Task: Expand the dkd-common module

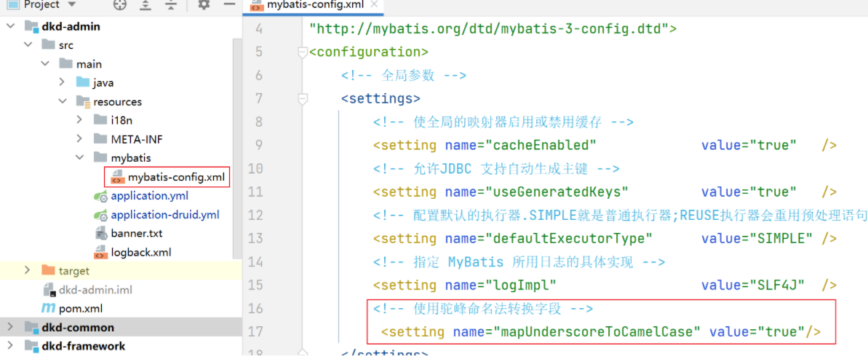Action: [11, 327]
